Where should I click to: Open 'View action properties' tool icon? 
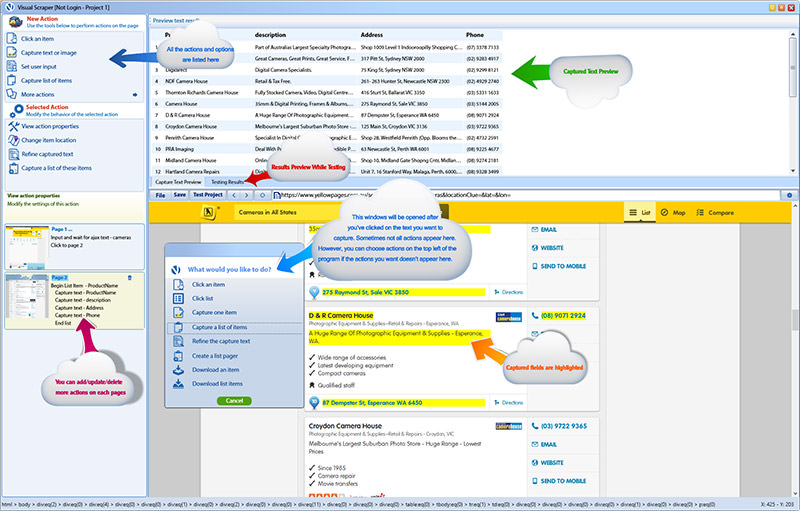tap(13, 127)
